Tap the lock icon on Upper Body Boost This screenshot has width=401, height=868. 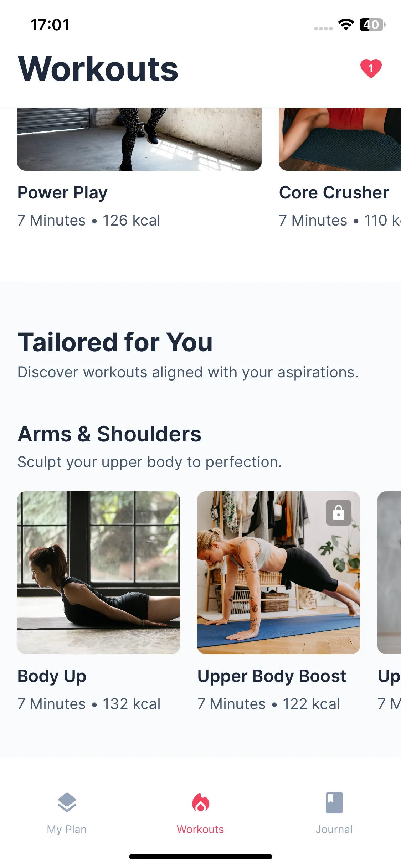click(x=339, y=513)
